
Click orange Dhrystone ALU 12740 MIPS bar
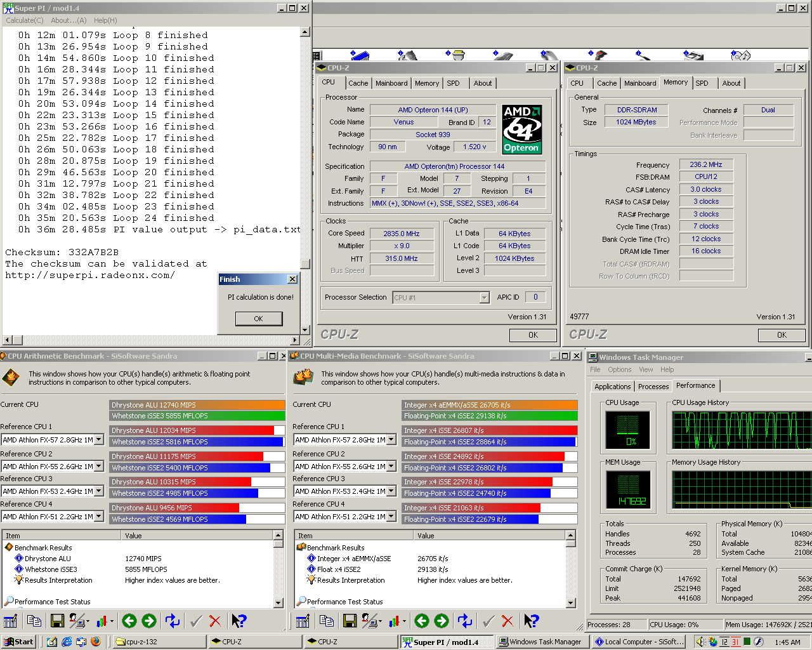click(x=197, y=404)
